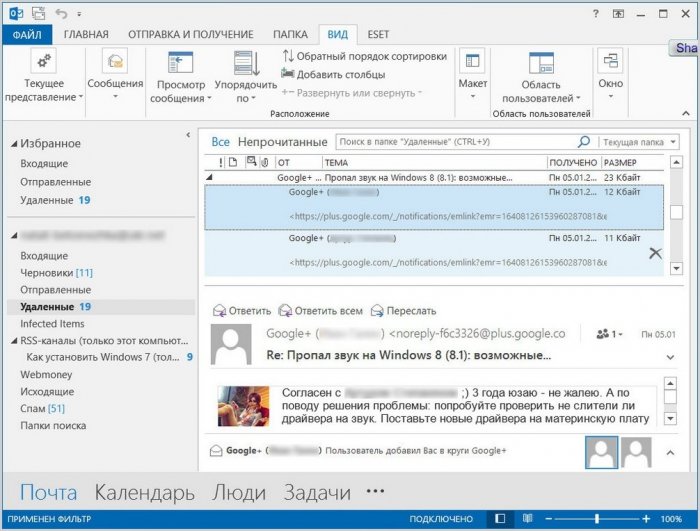This screenshot has width=700, height=531.
Task: Expand message header details chevron
Action: [x=670, y=357]
